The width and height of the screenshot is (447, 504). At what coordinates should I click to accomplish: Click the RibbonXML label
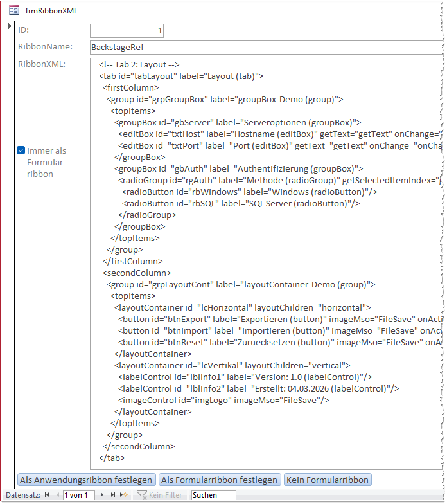(x=42, y=64)
